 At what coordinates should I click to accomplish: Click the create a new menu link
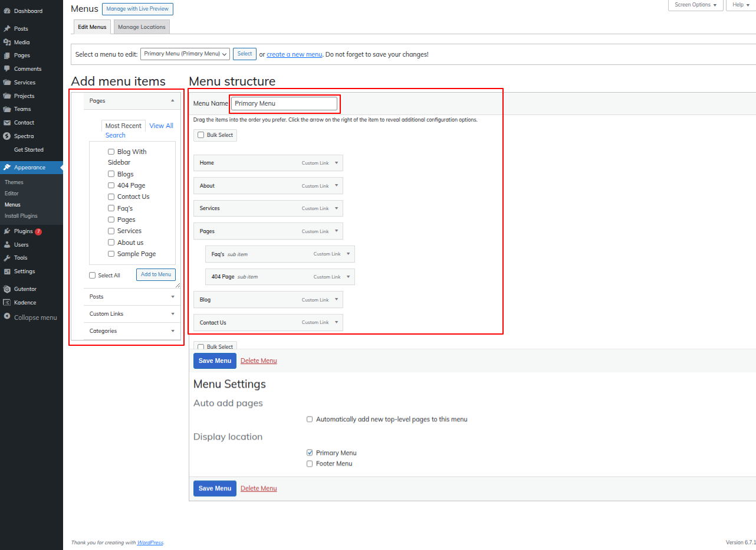tap(294, 54)
